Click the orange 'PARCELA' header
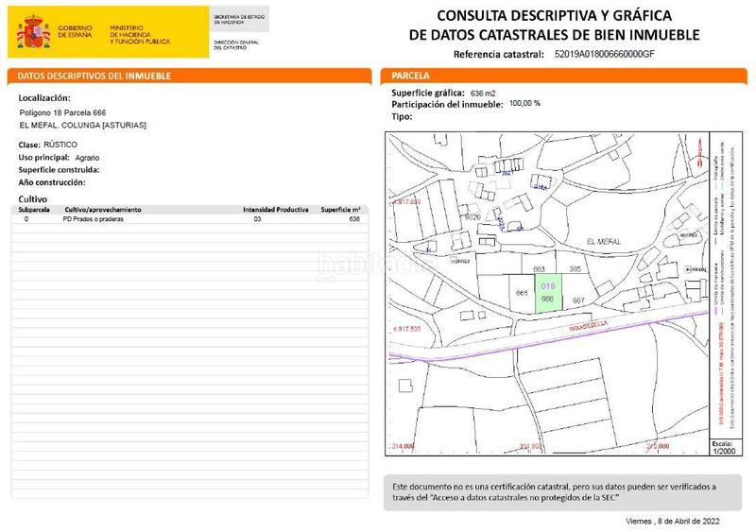Viewport: 756px width, 532px height. coord(410,76)
